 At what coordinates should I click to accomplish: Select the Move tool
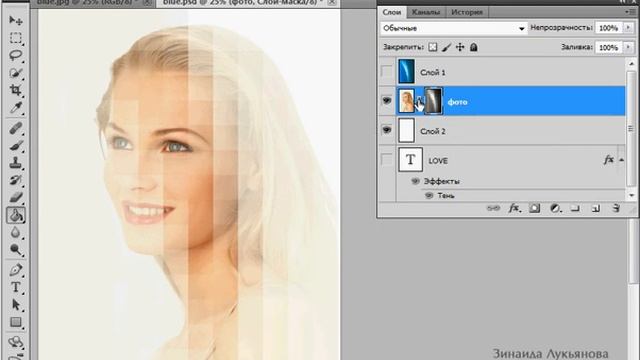point(16,20)
